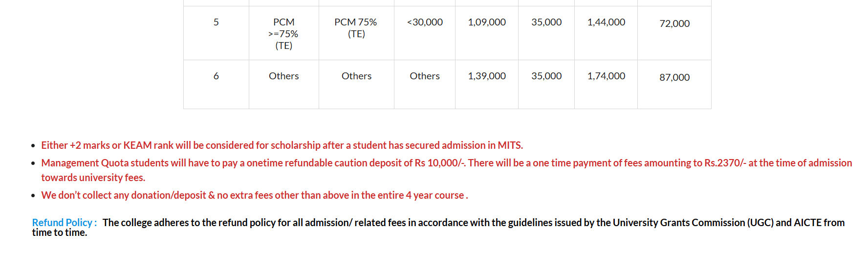Click the Management Quota caution deposit note
868x254 pixels.
click(446, 163)
